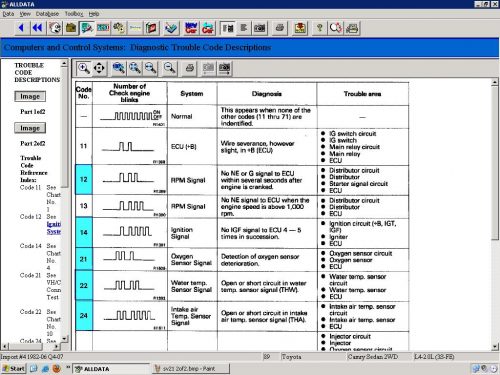Click the yellow question mark help icon
Image resolution: width=500 pixels, height=375 pixels.
pos(319,28)
